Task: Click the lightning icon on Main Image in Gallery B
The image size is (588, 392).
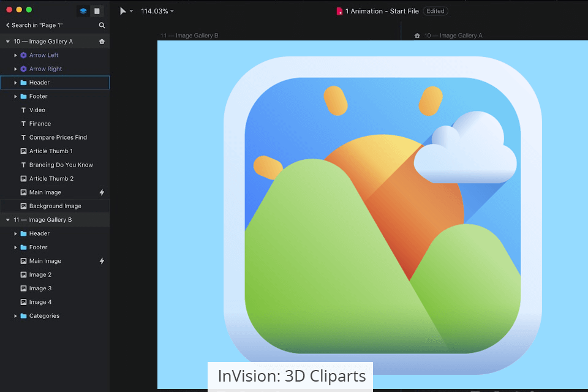Action: (x=102, y=261)
